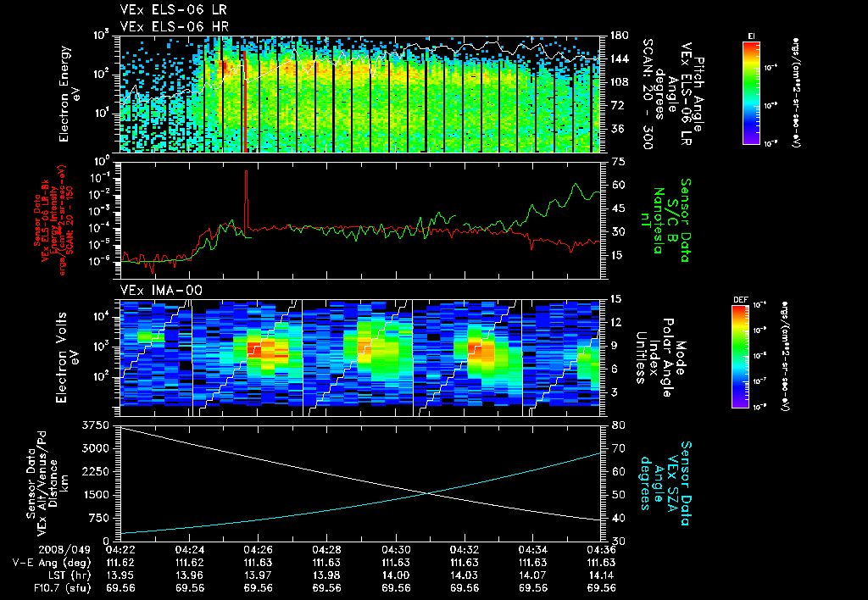Click the 04:26 time tick label

click(x=258, y=550)
